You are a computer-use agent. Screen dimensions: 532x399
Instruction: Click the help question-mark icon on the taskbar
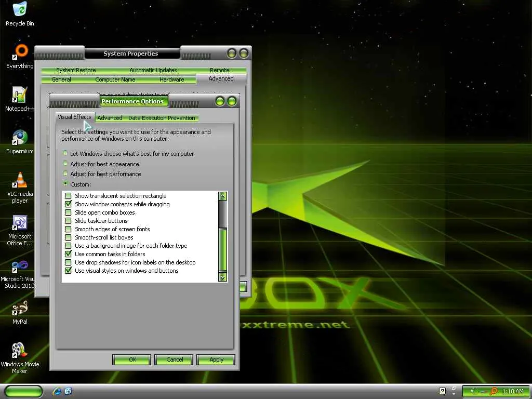(x=442, y=391)
